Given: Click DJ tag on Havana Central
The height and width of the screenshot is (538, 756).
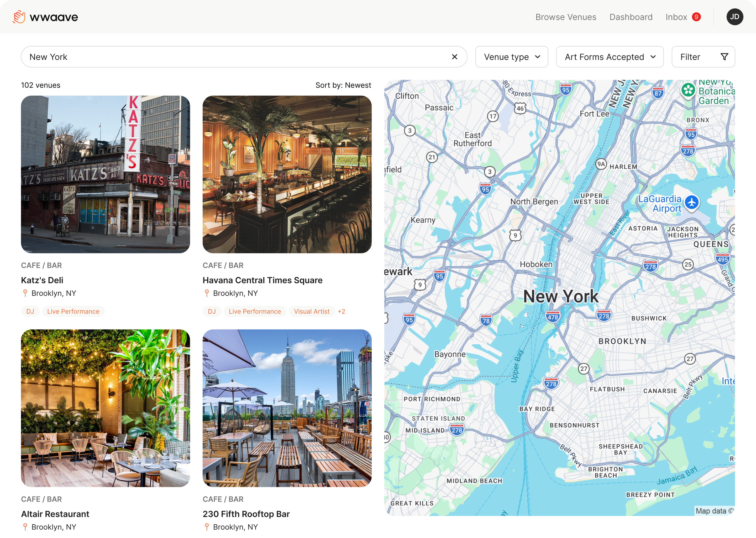Looking at the screenshot, I should (x=212, y=311).
